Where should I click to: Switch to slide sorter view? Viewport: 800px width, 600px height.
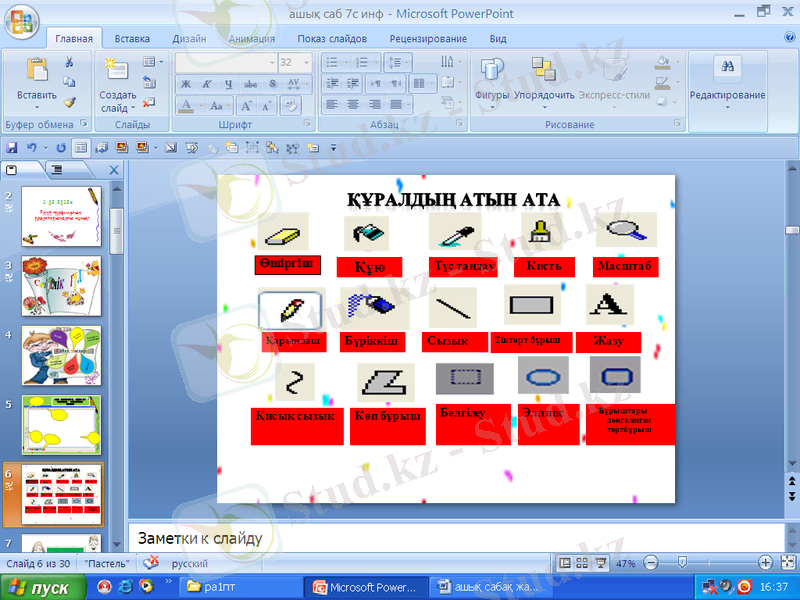point(583,563)
